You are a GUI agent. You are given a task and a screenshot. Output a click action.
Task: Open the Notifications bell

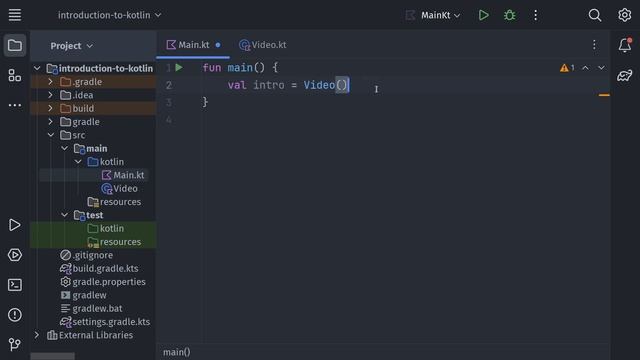click(624, 45)
